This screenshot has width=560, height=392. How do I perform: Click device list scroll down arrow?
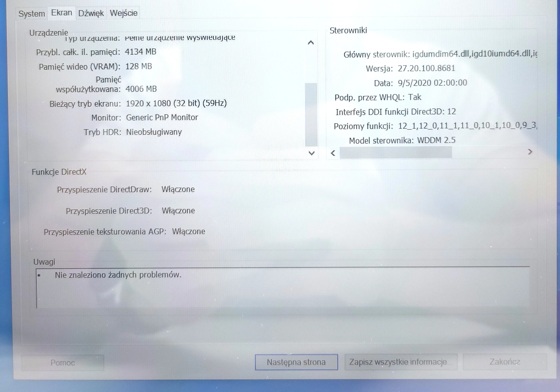312,153
